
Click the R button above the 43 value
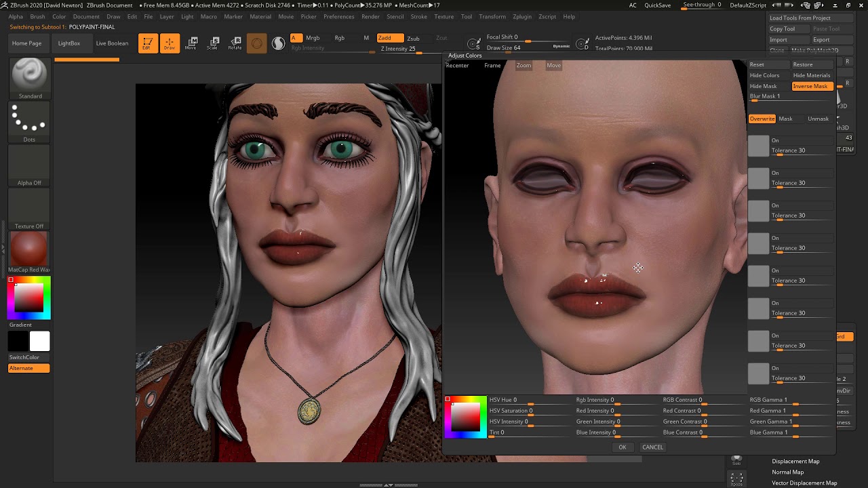848,84
